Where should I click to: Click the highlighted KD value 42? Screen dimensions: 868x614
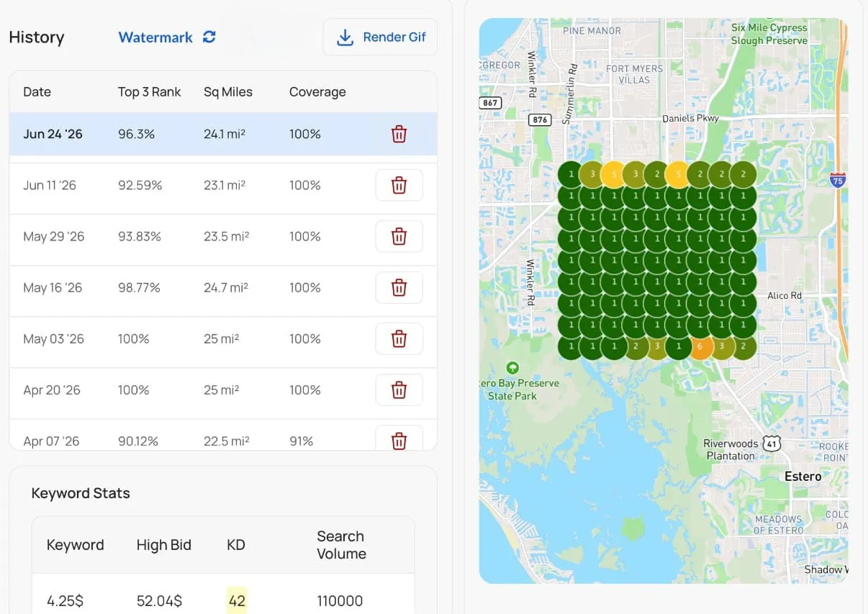pos(237,600)
